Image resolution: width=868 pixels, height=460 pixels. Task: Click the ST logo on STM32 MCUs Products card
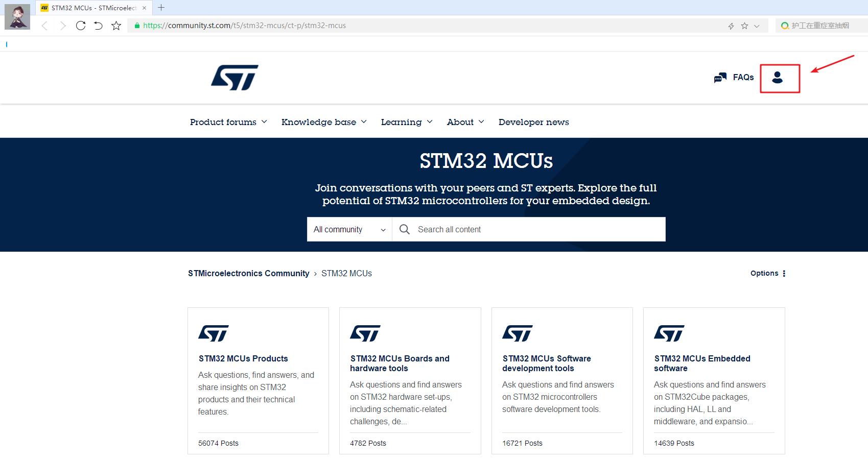214,333
